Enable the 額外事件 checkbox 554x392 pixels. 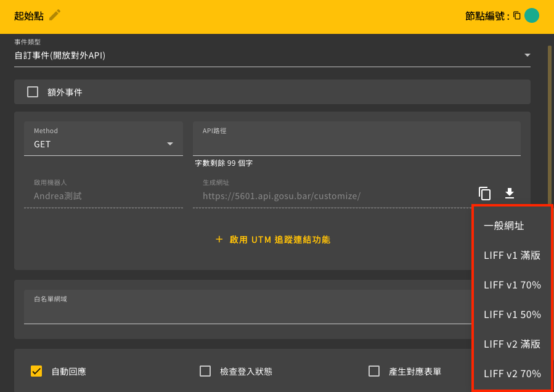(x=33, y=92)
